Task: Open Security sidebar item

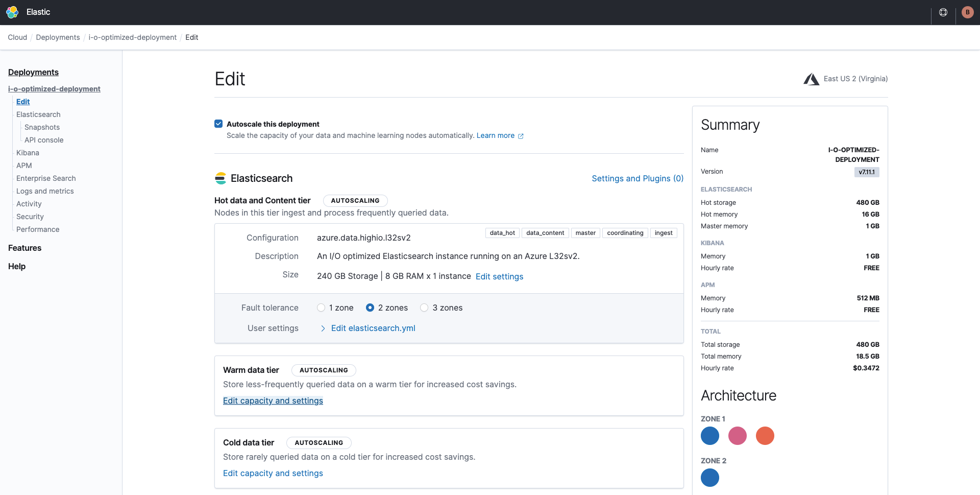Action: [x=30, y=217]
